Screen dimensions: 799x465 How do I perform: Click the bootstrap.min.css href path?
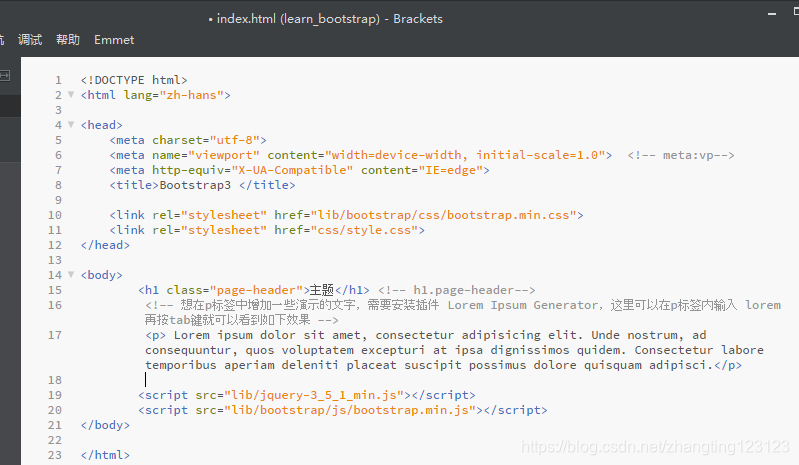(444, 215)
